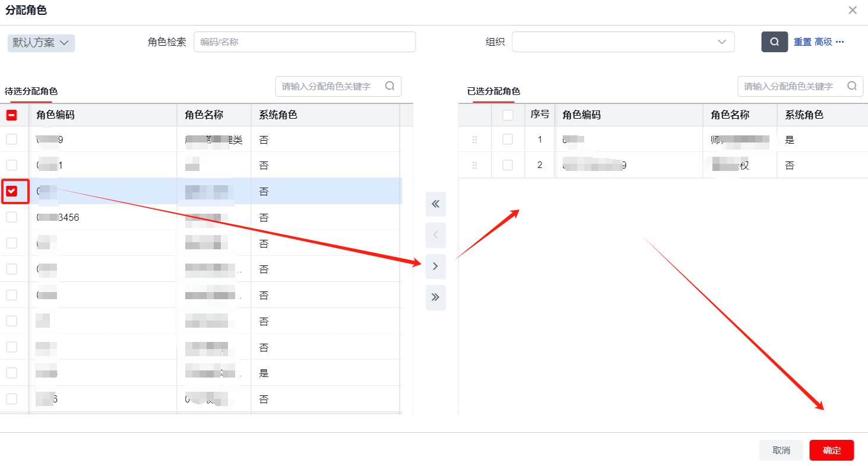Uncheck the checked role in highlighted row

12,191
